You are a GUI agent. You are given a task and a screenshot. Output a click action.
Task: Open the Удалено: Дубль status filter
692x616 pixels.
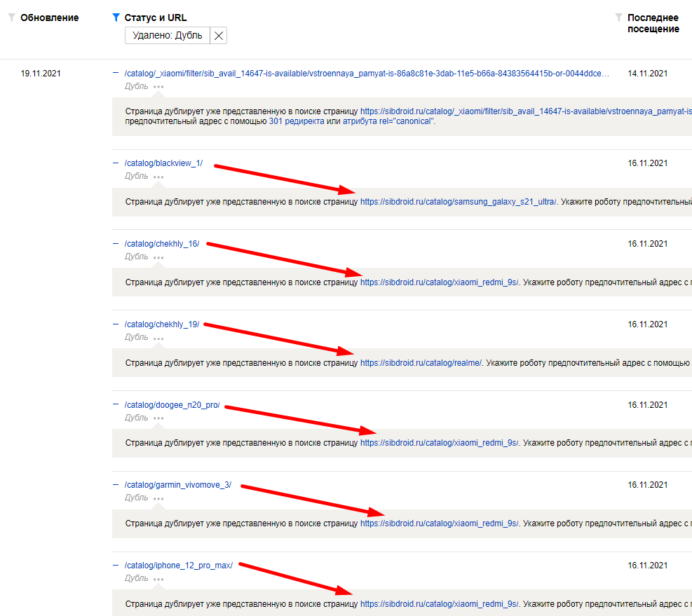[168, 36]
